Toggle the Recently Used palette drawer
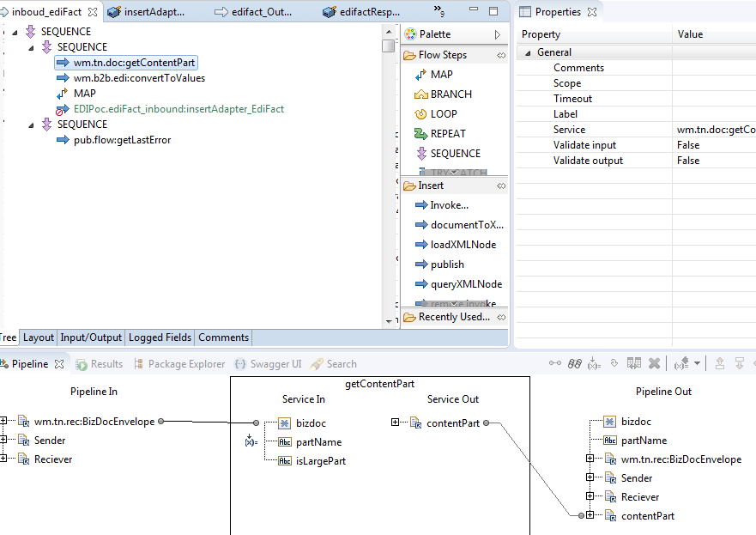The height and width of the screenshot is (535, 756). click(x=454, y=317)
